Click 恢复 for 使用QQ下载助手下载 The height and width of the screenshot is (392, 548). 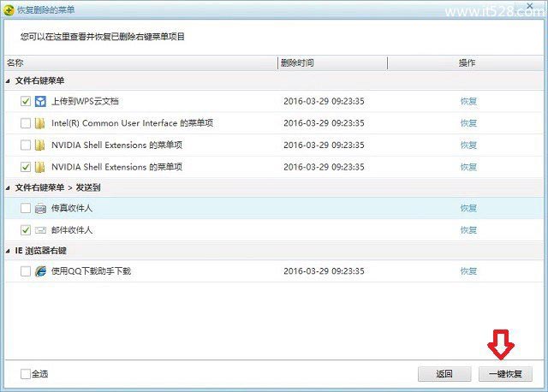coord(468,271)
